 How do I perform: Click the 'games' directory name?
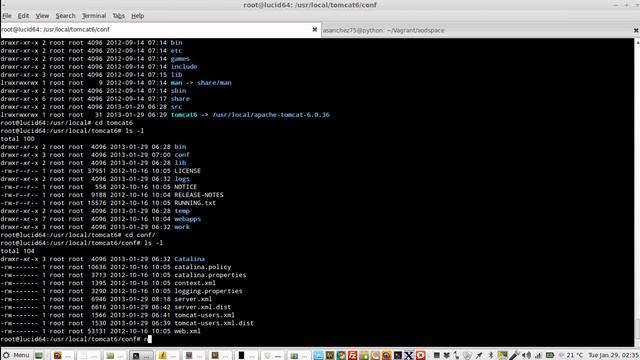tap(180, 59)
